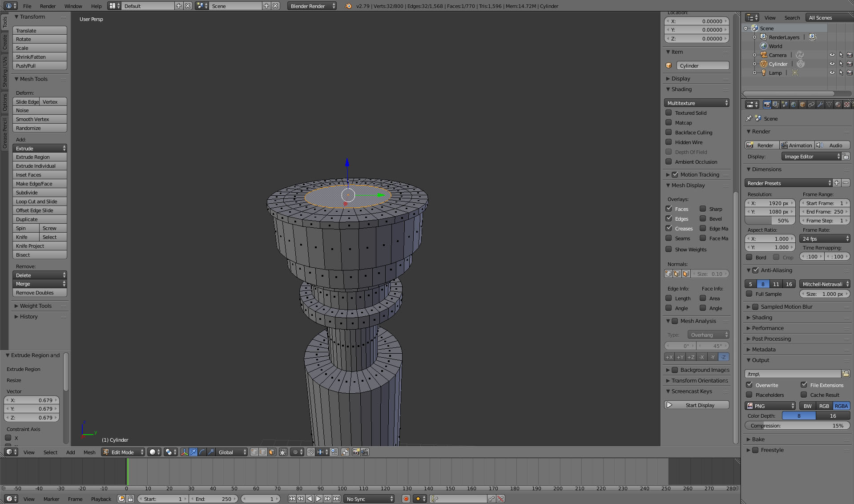The image size is (854, 504).
Task: Click the record auto-keyframe button
Action: coord(406,499)
